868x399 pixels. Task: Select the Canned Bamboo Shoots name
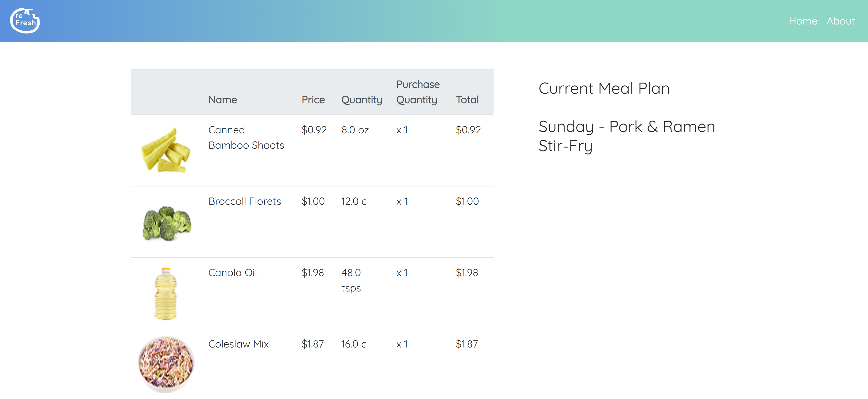246,137
